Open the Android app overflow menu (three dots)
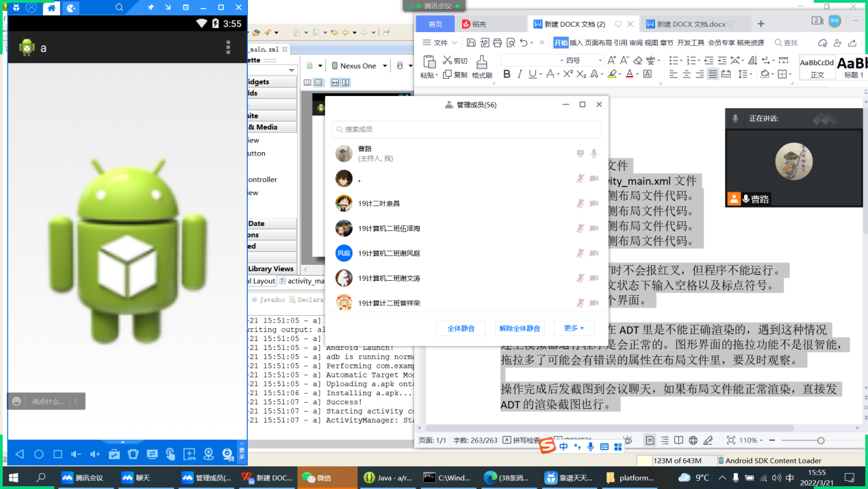This screenshot has width=868, height=489. click(229, 47)
